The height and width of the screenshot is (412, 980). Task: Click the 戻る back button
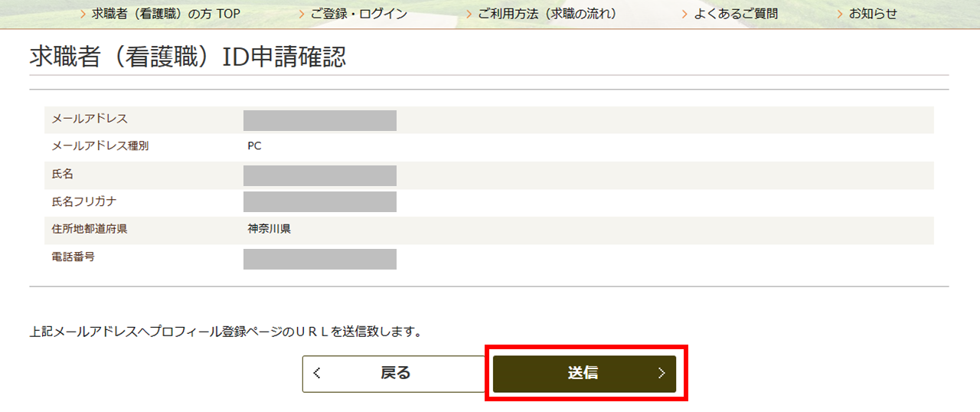coord(394,374)
